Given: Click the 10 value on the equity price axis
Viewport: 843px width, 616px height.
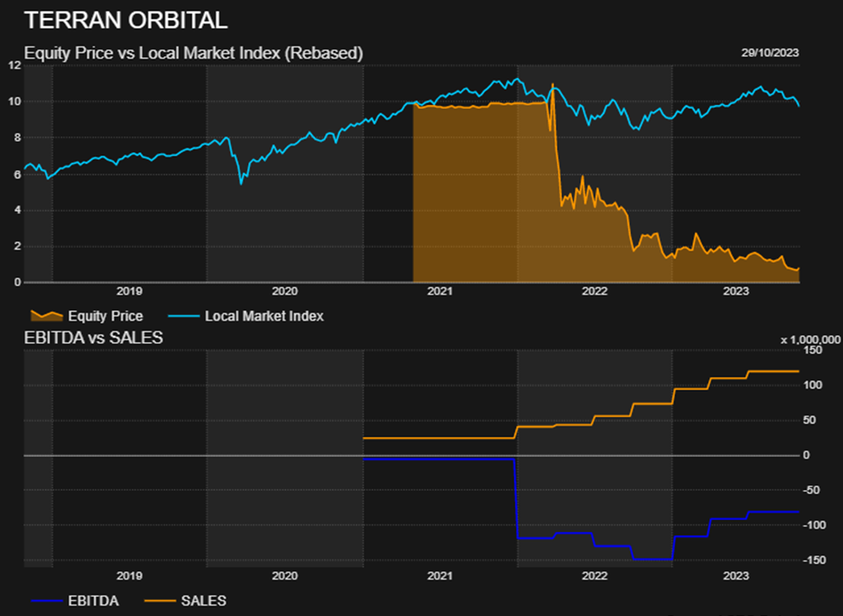Looking at the screenshot, I should (15, 101).
